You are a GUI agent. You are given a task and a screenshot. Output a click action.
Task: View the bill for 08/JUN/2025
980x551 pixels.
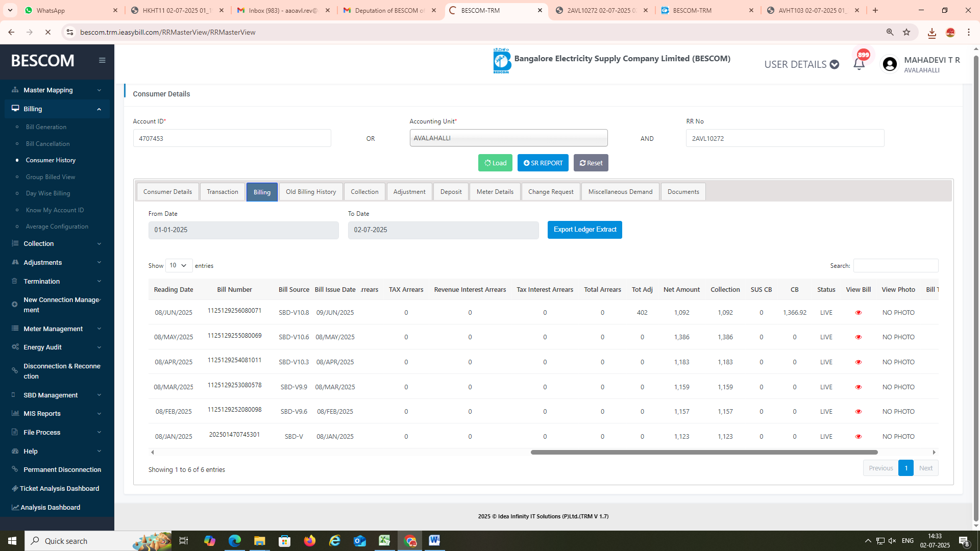pyautogui.click(x=858, y=313)
